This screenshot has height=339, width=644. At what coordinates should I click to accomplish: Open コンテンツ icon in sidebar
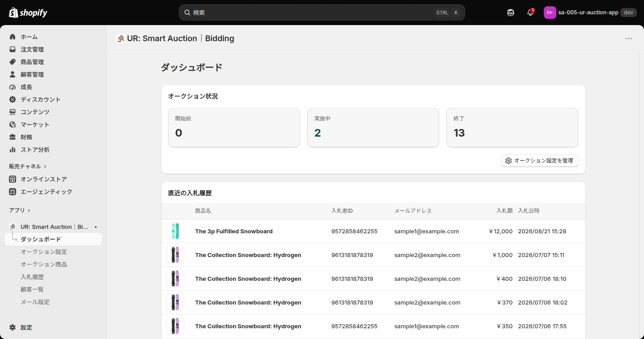(13, 112)
